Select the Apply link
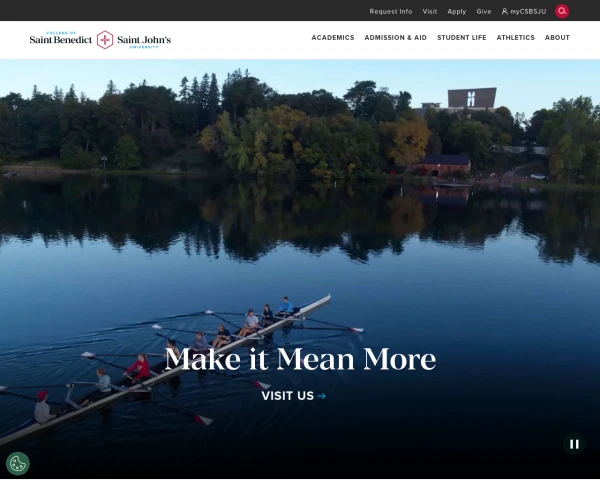600x480 pixels. click(x=457, y=11)
